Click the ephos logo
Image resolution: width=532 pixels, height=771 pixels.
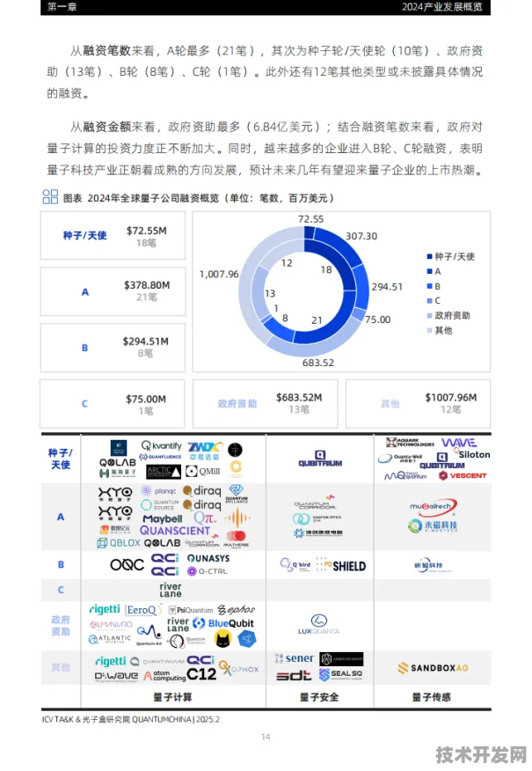237,610
